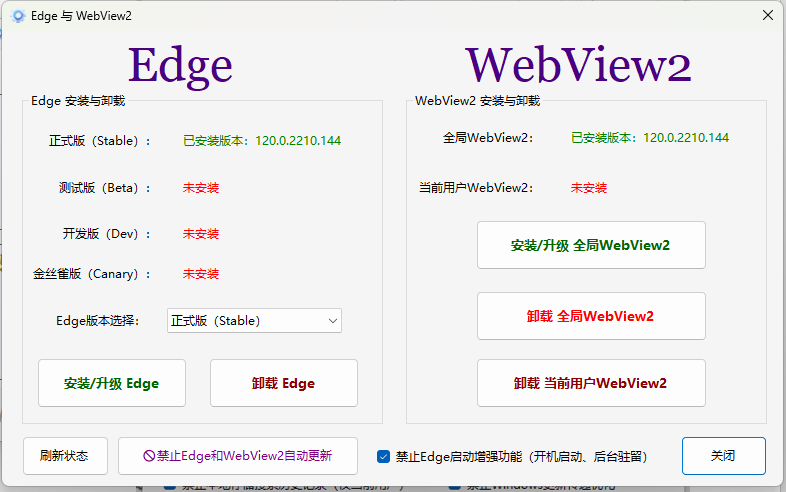Click the 金丝雀版 (Canary) label

coord(92,274)
